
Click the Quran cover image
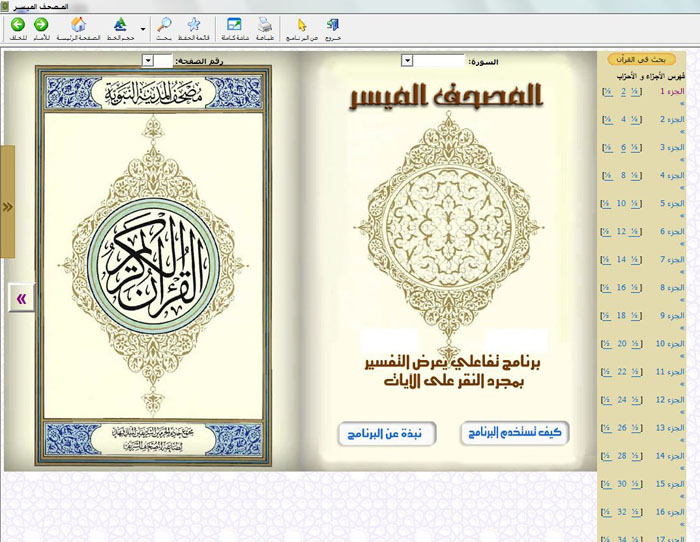pyautogui.click(x=153, y=266)
